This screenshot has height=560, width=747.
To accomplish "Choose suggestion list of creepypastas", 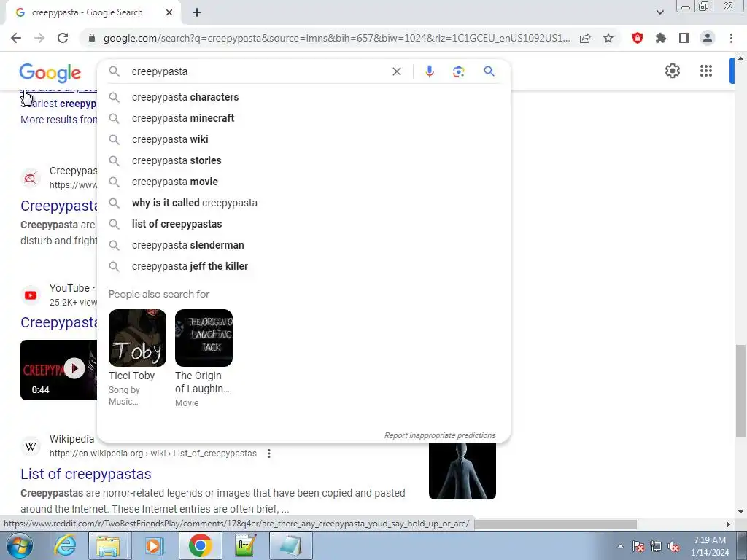I will click(304, 224).
